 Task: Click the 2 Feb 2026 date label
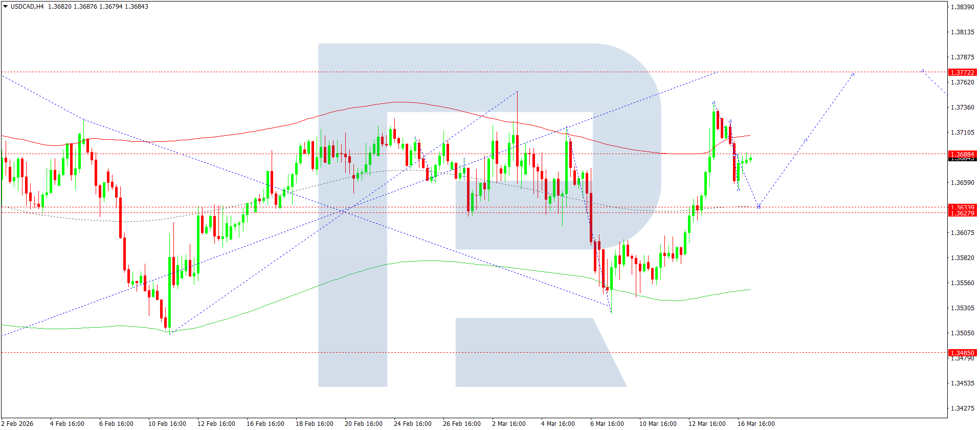(x=17, y=423)
